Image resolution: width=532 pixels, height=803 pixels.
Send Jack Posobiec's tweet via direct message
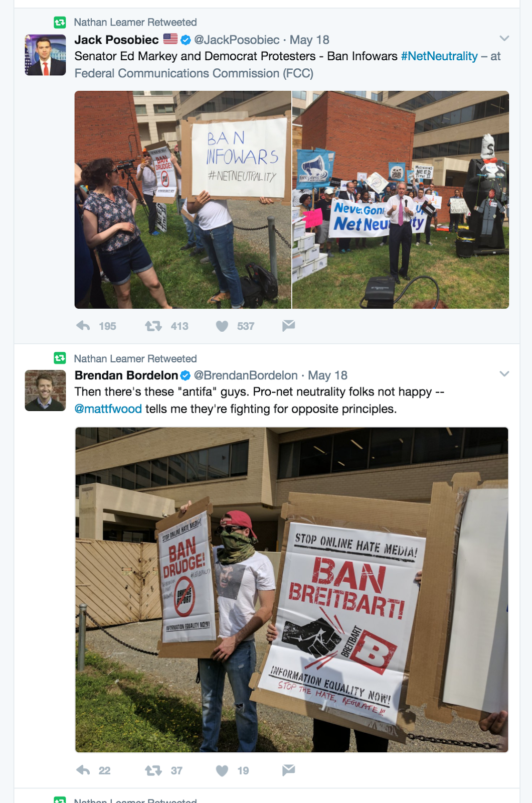(288, 326)
